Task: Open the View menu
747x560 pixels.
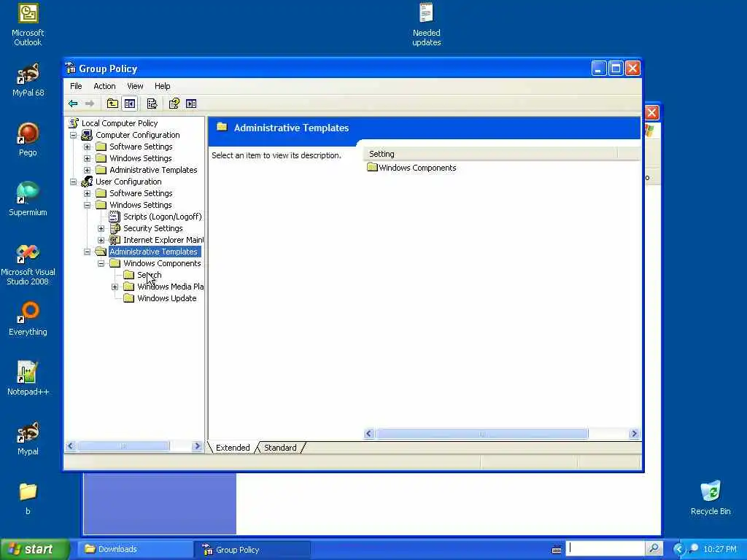Action: [135, 86]
